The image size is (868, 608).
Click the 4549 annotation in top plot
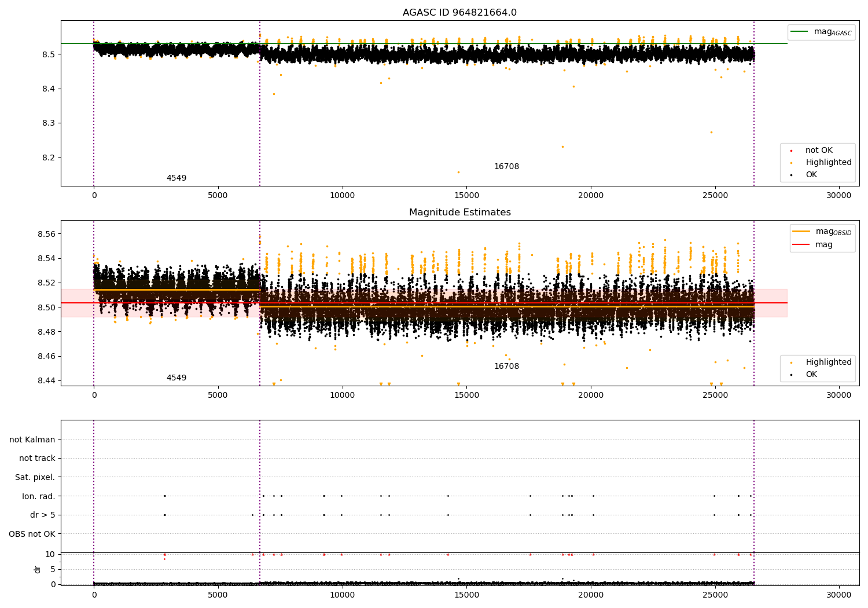click(x=176, y=178)
